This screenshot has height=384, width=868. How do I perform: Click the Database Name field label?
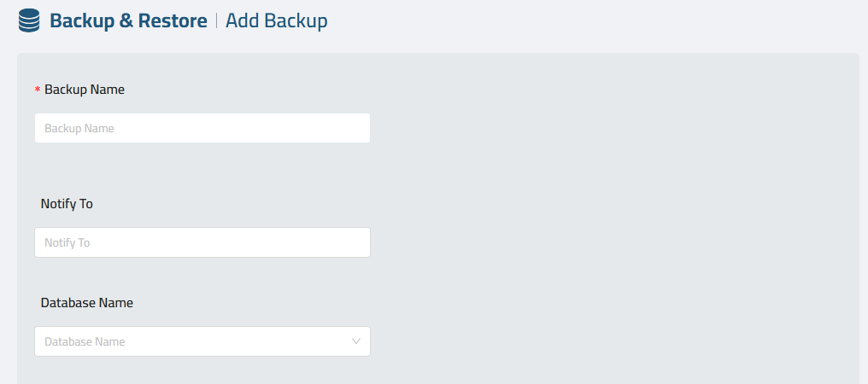coord(87,303)
